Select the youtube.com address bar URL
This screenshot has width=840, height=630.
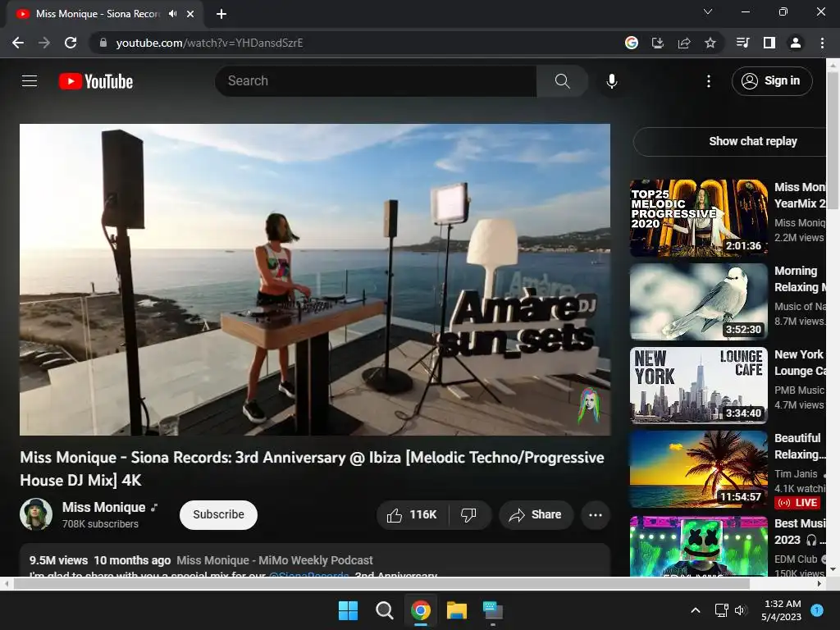click(209, 43)
